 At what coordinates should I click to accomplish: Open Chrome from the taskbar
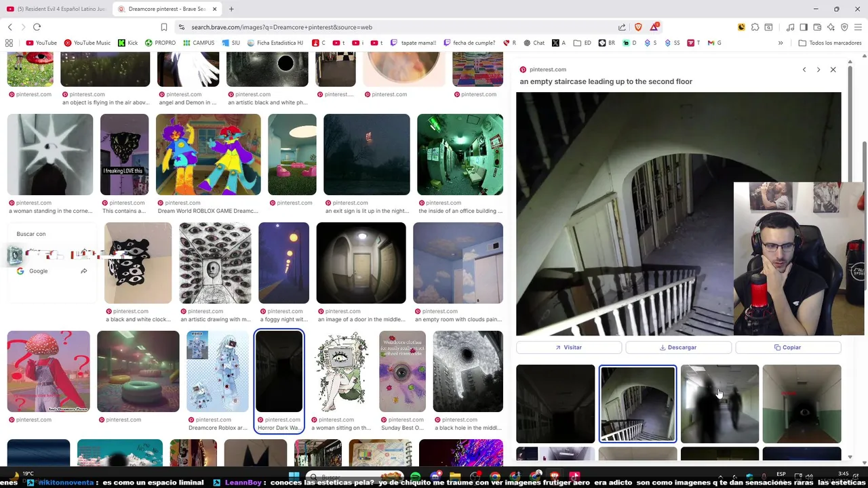[x=495, y=476]
